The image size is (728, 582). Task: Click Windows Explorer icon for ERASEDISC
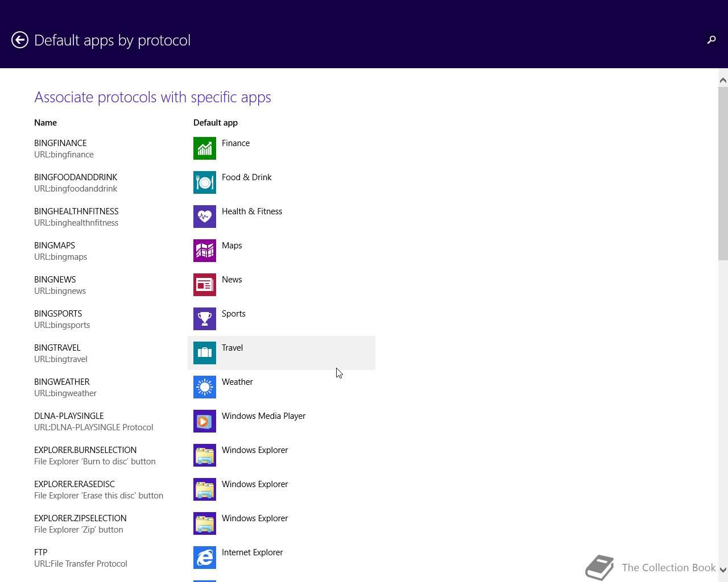(205, 489)
